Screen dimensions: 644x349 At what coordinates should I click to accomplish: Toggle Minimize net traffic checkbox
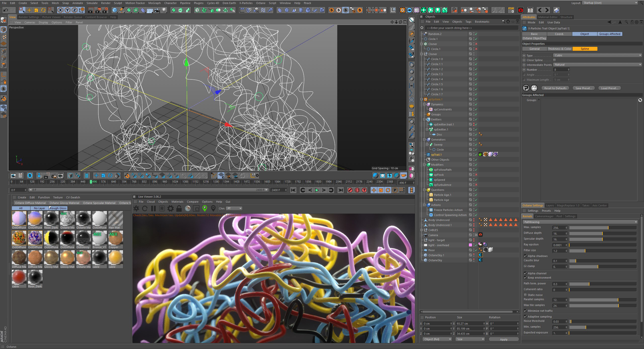point(525,311)
